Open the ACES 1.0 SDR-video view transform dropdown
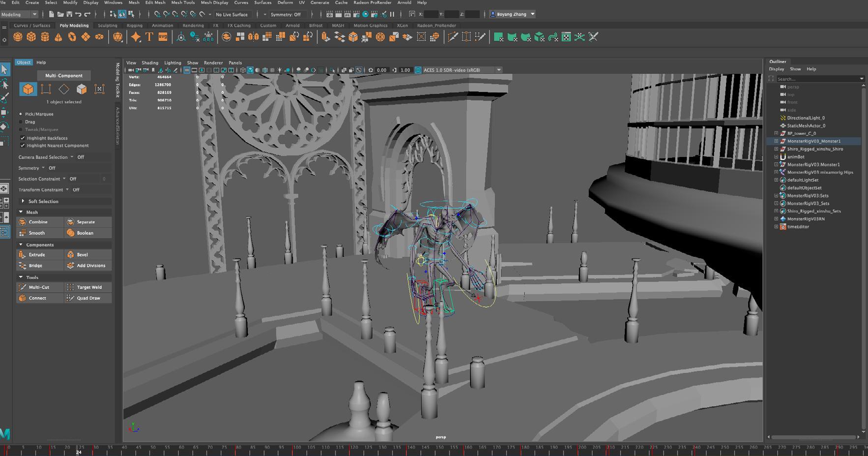Viewport: 868px width, 456px height. (x=462, y=70)
